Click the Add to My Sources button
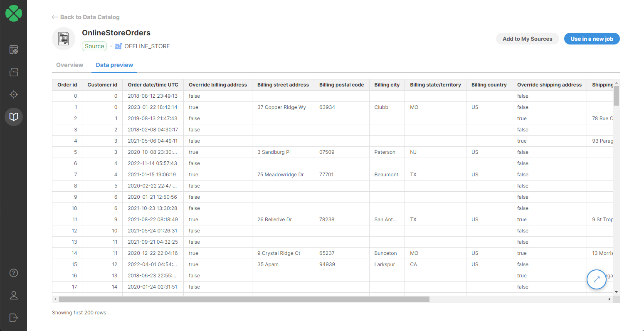 tap(527, 38)
